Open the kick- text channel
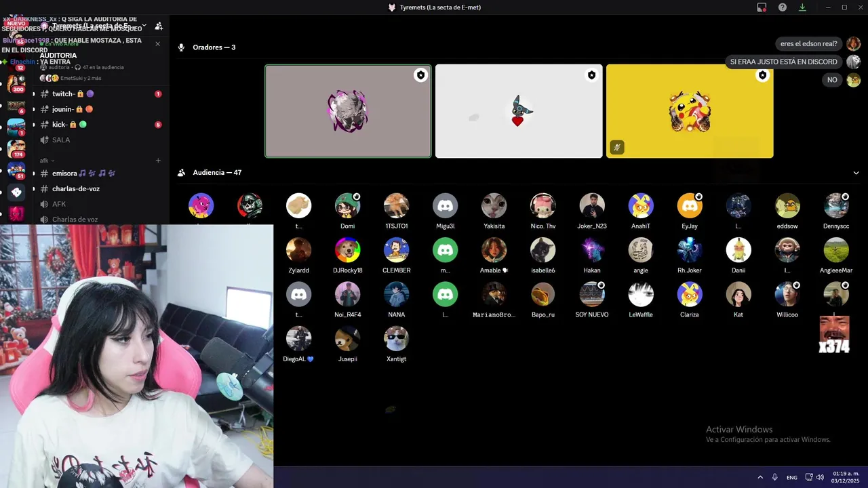The width and height of the screenshot is (868, 488). coord(100,125)
